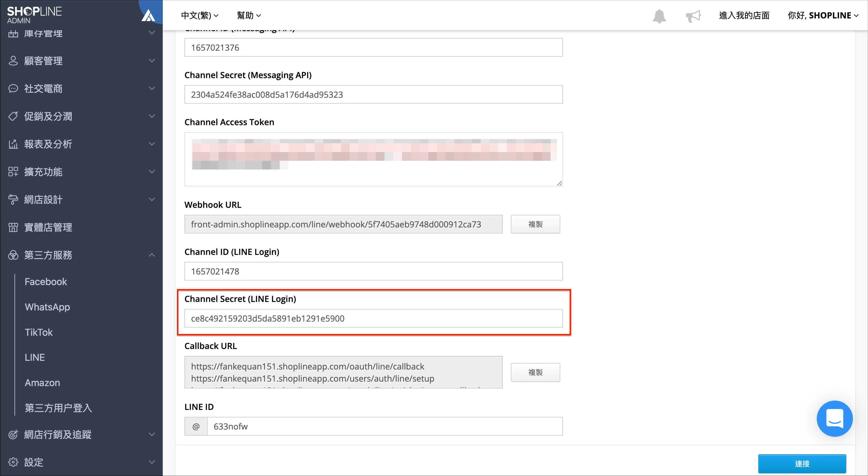Screen dimensions: 868x476
Task: Click the extensions grid-plus icon
Action: tap(13, 172)
